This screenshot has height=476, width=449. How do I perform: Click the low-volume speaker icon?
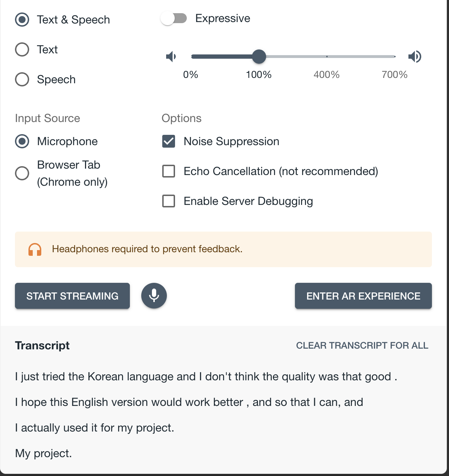171,56
